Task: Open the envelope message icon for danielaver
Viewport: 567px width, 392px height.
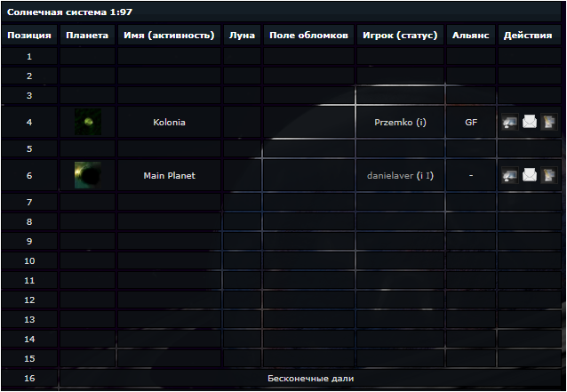Action: tap(530, 175)
